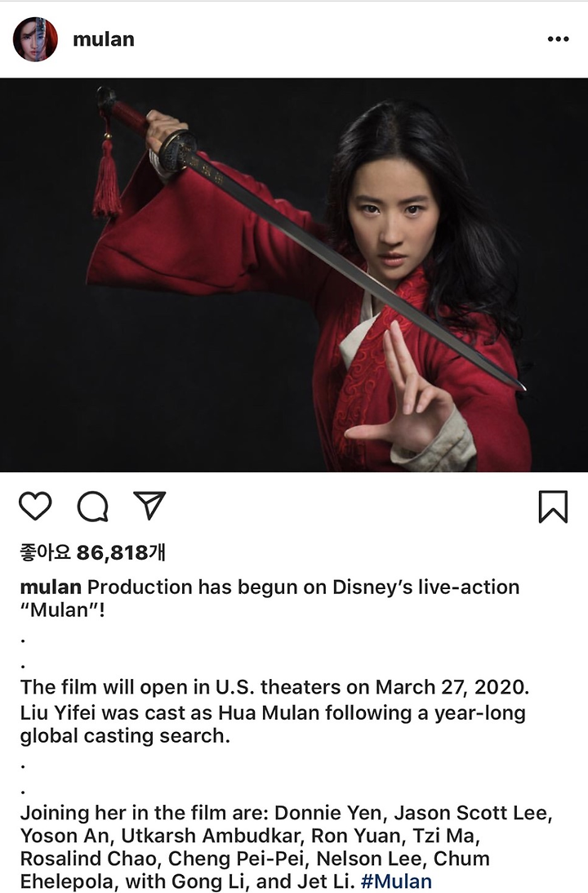Share post using paper plane icon

(x=149, y=505)
